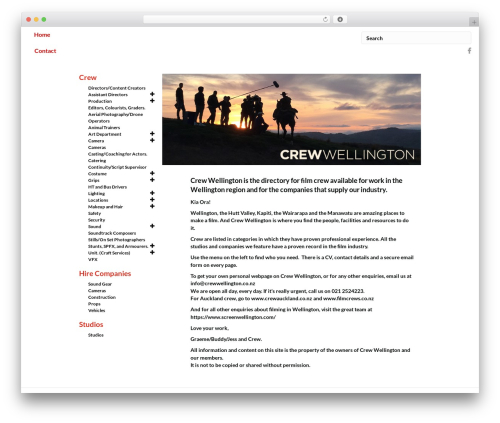Screen dimensions: 500x423
Task: Open the Animal Trainers category
Action: pyautogui.click(x=104, y=128)
